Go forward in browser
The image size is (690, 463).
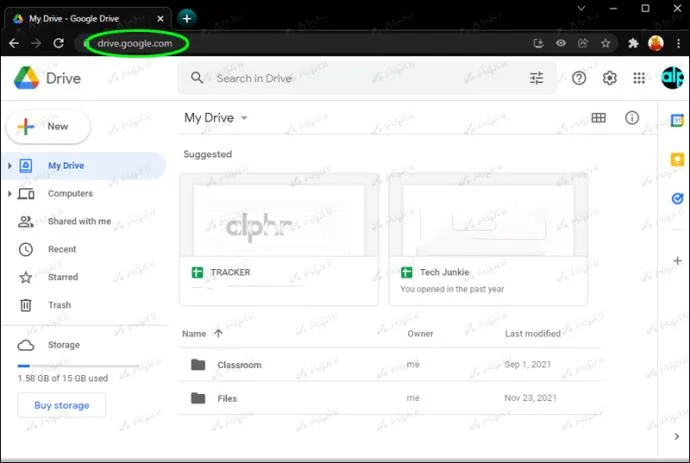tap(37, 43)
